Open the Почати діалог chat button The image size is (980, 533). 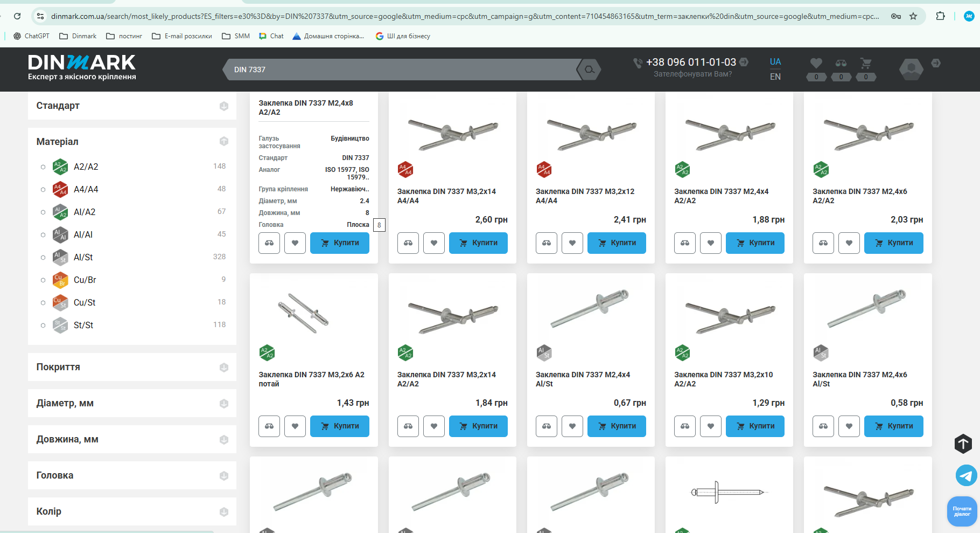pos(962,511)
